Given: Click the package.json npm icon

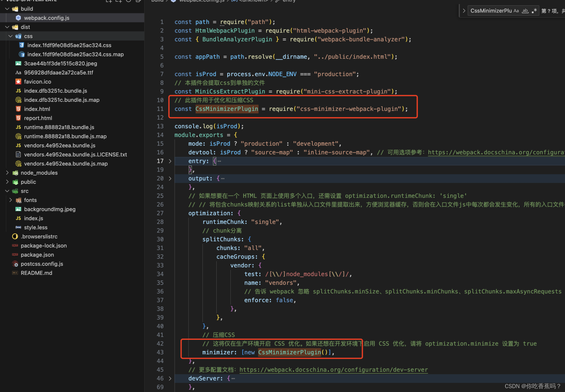Looking at the screenshot, I should pyautogui.click(x=15, y=255).
